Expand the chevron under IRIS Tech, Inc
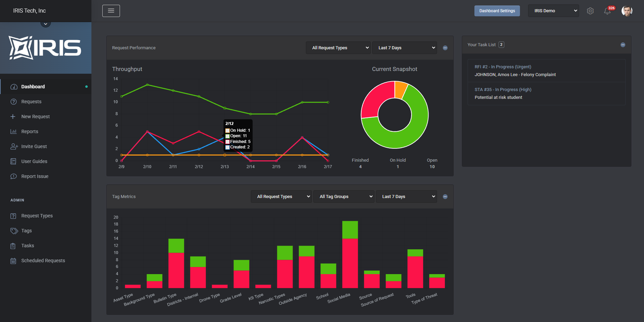The height and width of the screenshot is (322, 644). (x=46, y=24)
